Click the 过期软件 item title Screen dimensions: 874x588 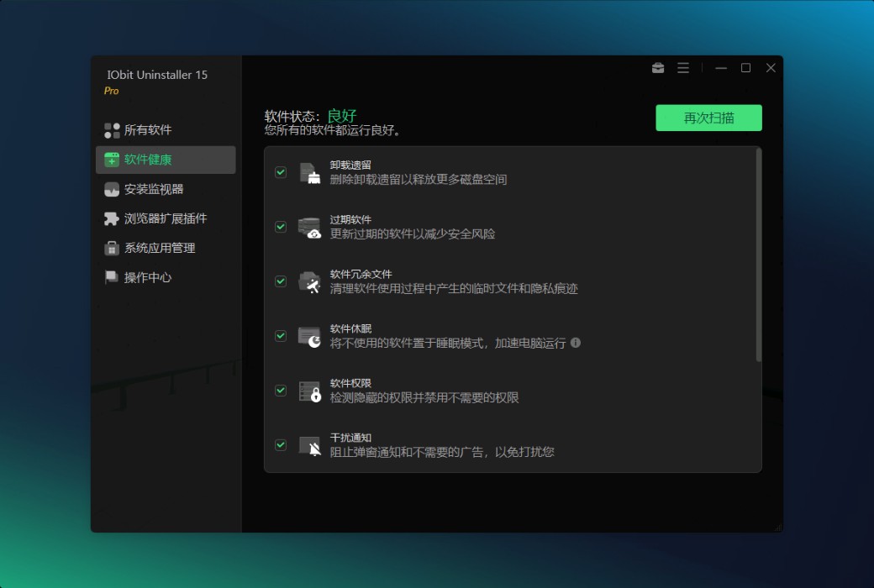(350, 219)
